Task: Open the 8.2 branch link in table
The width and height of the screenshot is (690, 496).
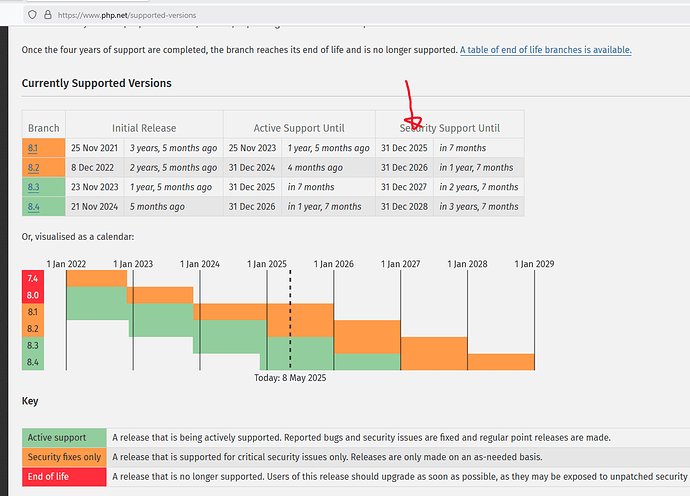Action: coord(33,168)
